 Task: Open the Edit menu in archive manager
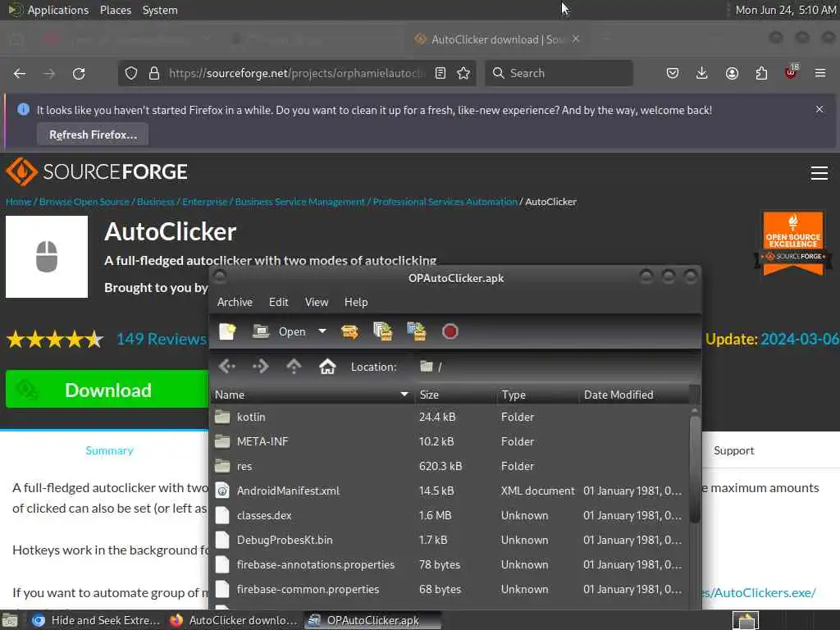click(279, 302)
